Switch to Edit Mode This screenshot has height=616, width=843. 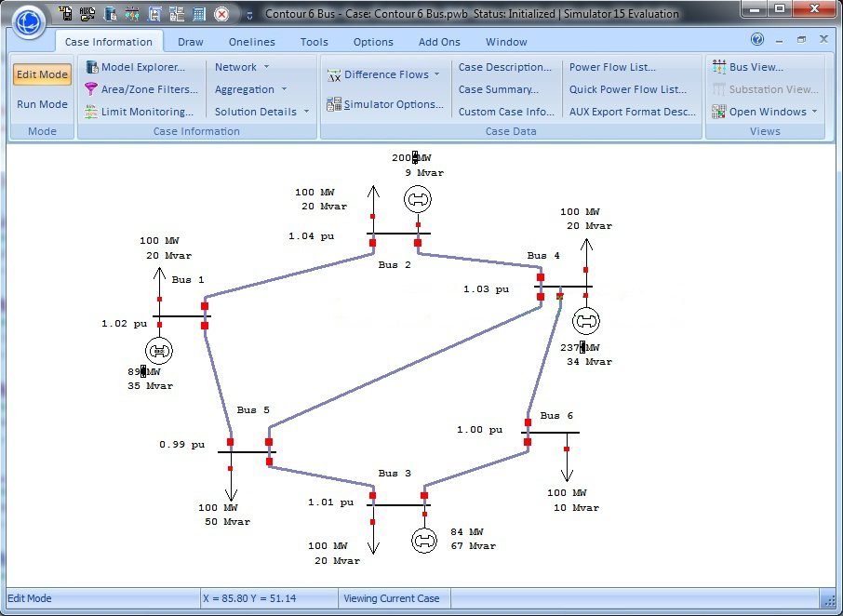[x=42, y=74]
